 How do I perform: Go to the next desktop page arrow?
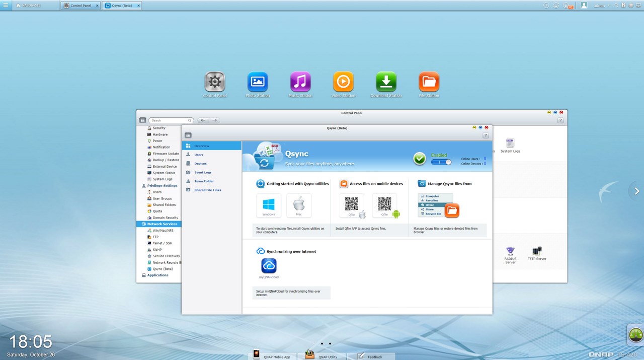pos(637,191)
